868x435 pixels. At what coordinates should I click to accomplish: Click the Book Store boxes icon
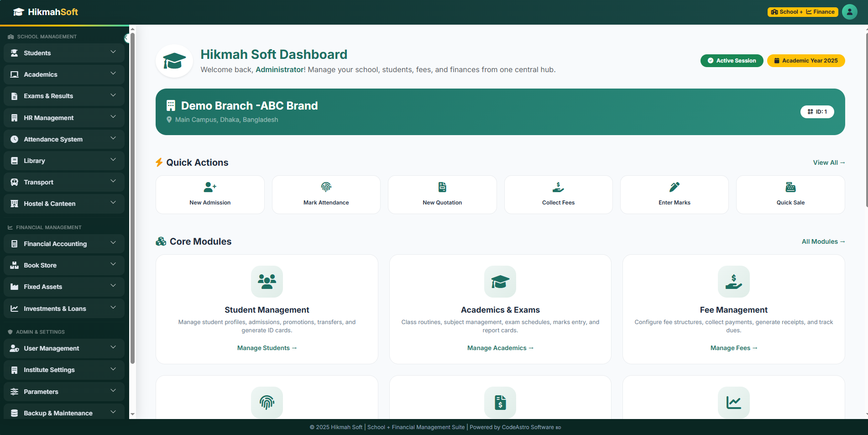15,265
